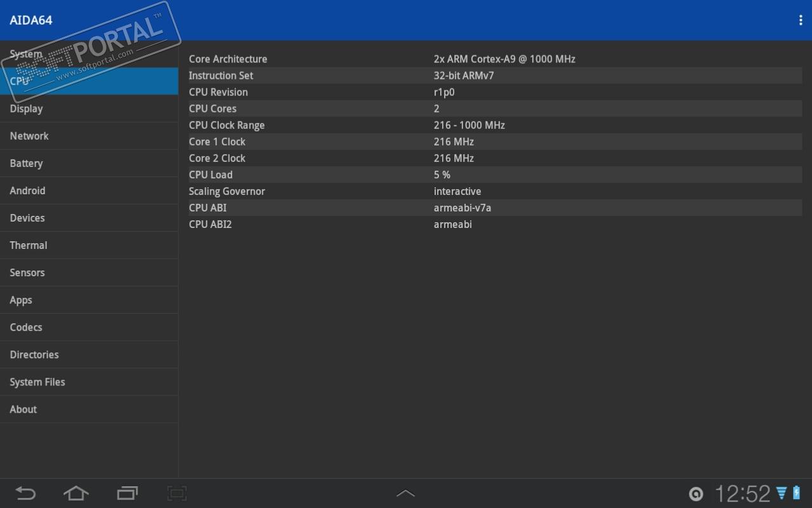Viewport: 812px width, 508px height.
Task: Tap the AIDA64 app title
Action: tap(31, 20)
